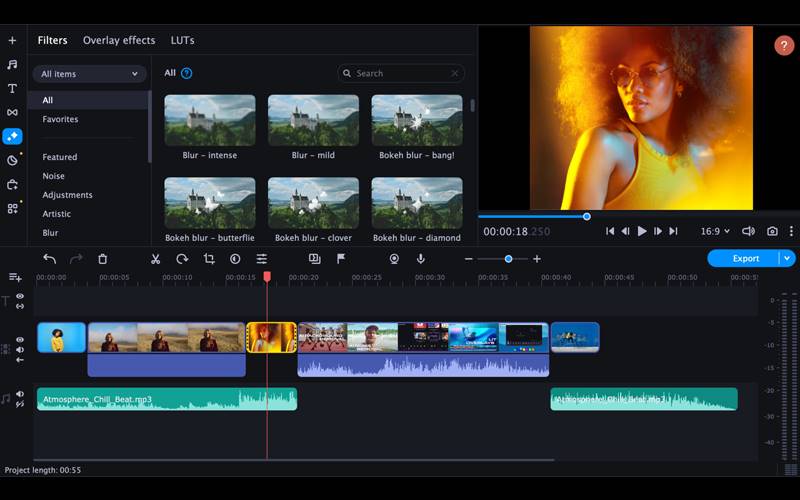
Task: Take a snapshot with the camera icon
Action: click(772, 231)
